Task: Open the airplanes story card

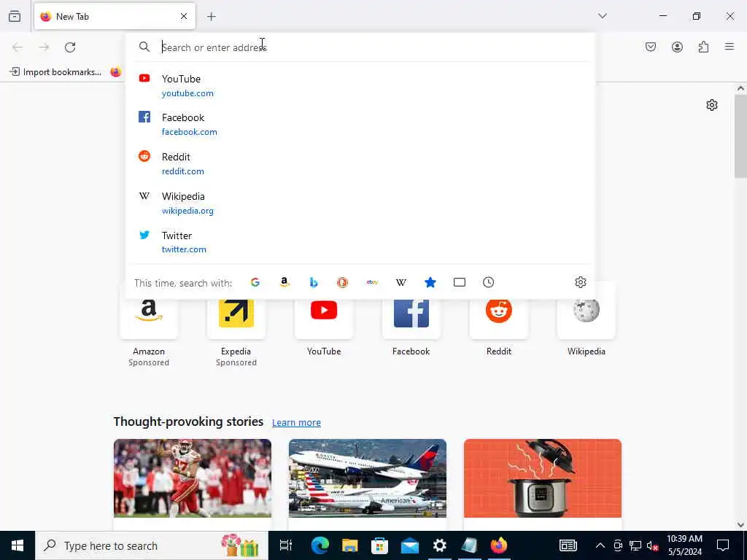Action: coord(368,484)
